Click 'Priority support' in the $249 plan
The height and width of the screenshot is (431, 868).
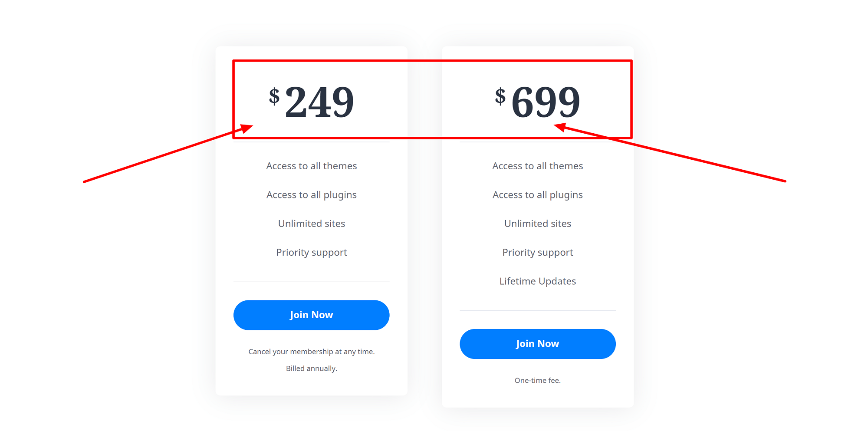coord(311,253)
